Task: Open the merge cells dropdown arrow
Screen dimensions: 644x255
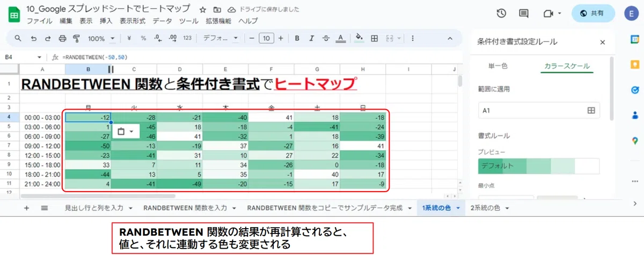Action: 399,39
